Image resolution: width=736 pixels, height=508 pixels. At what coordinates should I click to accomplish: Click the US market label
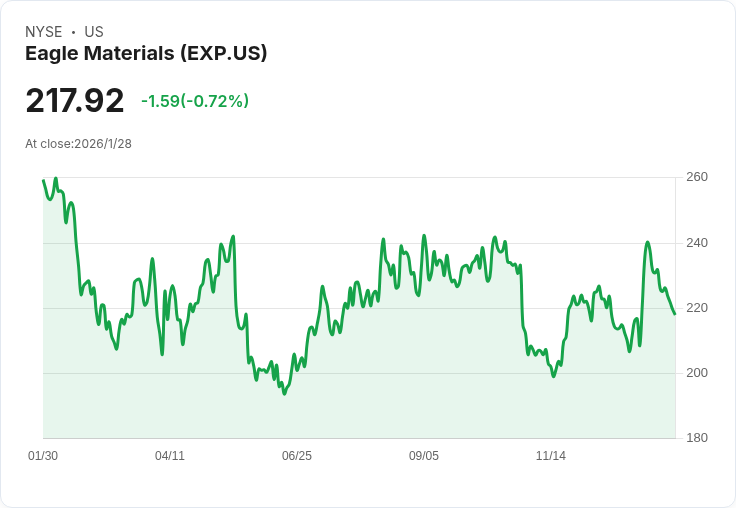pyautogui.click(x=94, y=32)
